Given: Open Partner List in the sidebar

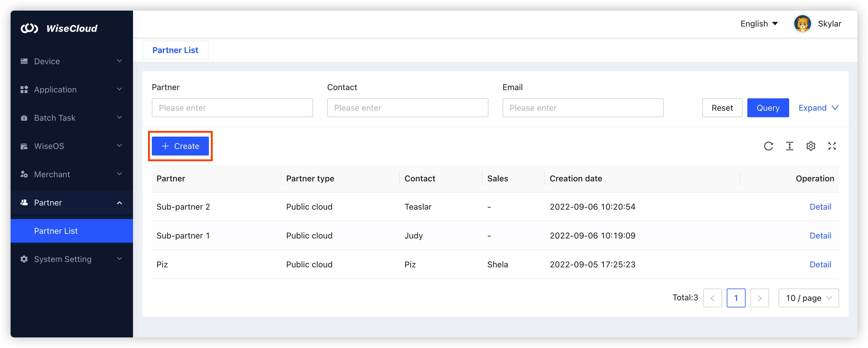Looking at the screenshot, I should (56, 231).
